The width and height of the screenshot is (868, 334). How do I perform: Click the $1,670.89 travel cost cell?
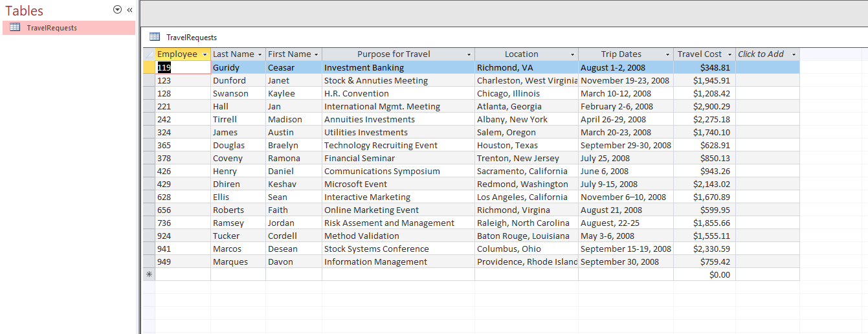pyautogui.click(x=705, y=197)
